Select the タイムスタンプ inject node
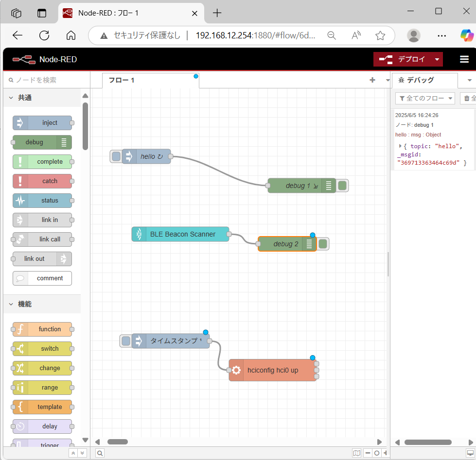This screenshot has width=476, height=460. click(x=171, y=341)
